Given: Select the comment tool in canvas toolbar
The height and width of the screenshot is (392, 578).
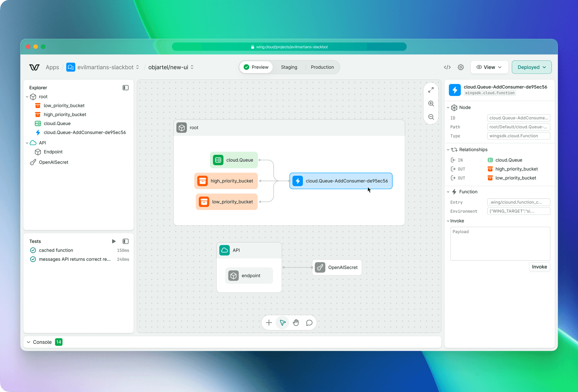Looking at the screenshot, I should click(309, 322).
